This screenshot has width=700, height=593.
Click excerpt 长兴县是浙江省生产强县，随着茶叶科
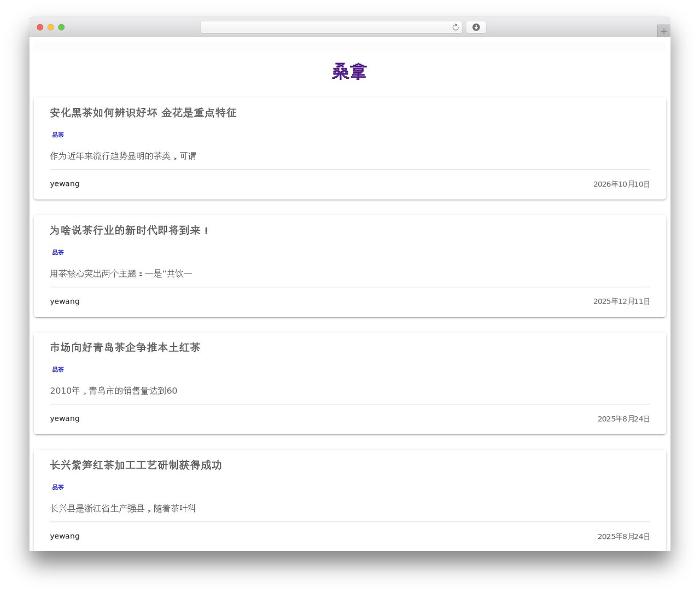123,508
